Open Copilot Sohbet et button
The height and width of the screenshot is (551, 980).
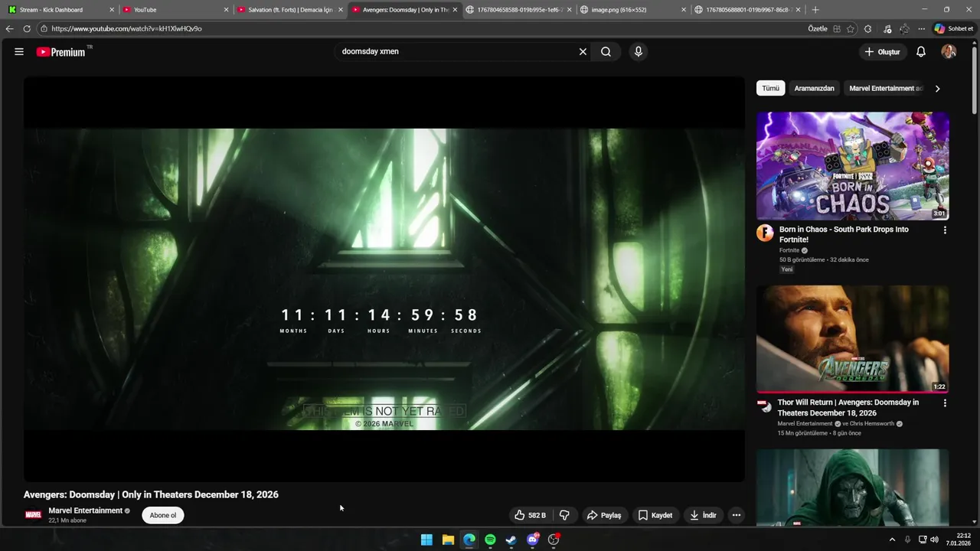click(954, 28)
